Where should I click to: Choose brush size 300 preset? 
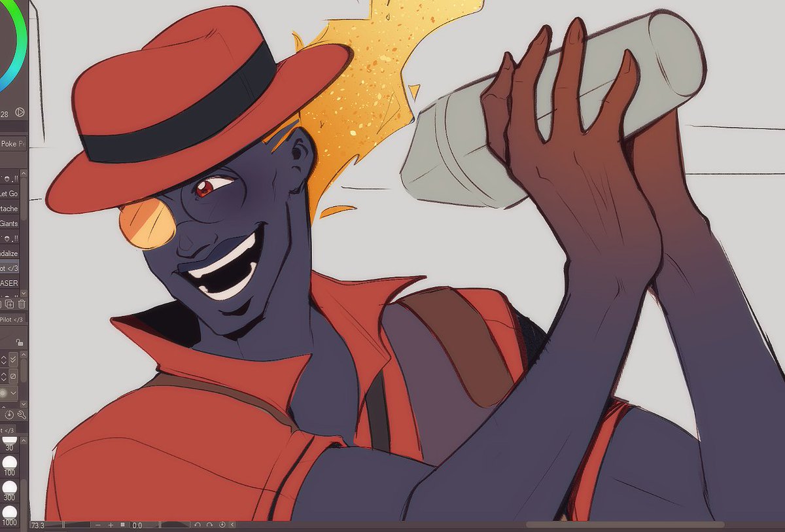pyautogui.click(x=9, y=491)
